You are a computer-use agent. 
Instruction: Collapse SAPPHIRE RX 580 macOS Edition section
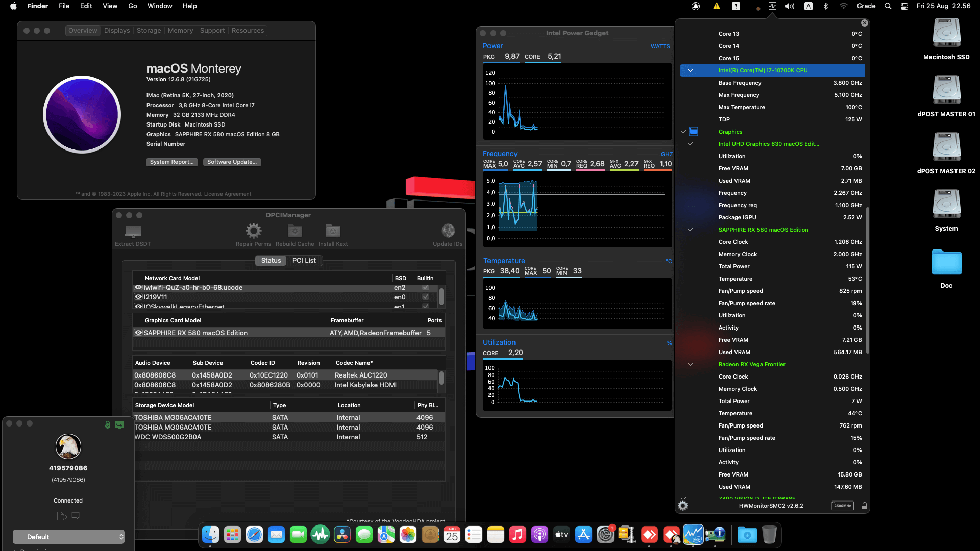pos(690,230)
